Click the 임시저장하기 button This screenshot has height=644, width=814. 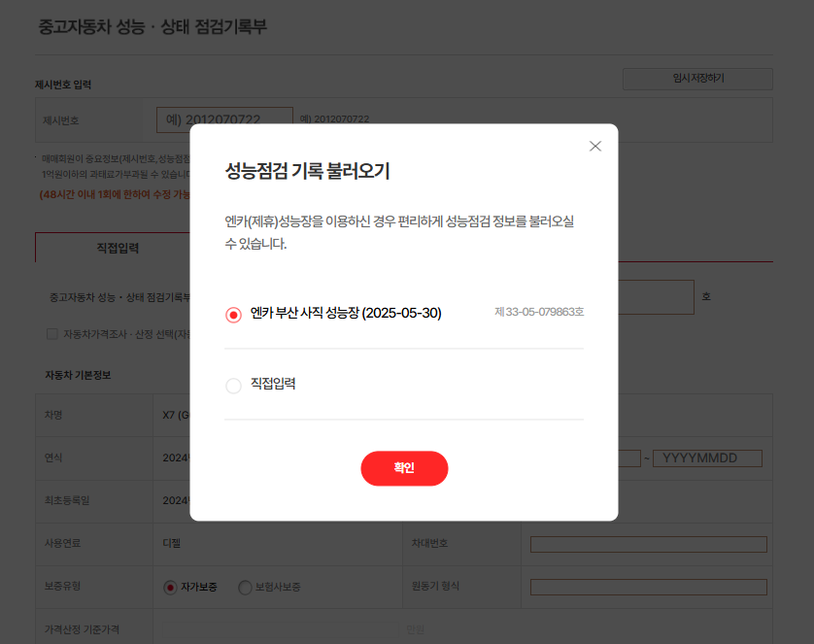[697, 79]
